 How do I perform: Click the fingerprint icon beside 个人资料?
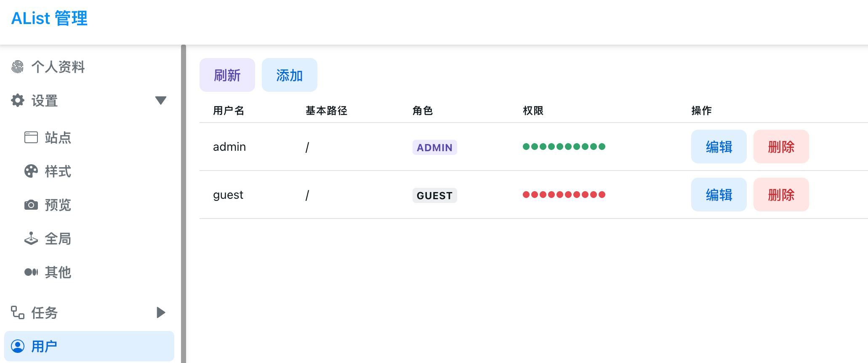click(x=18, y=67)
